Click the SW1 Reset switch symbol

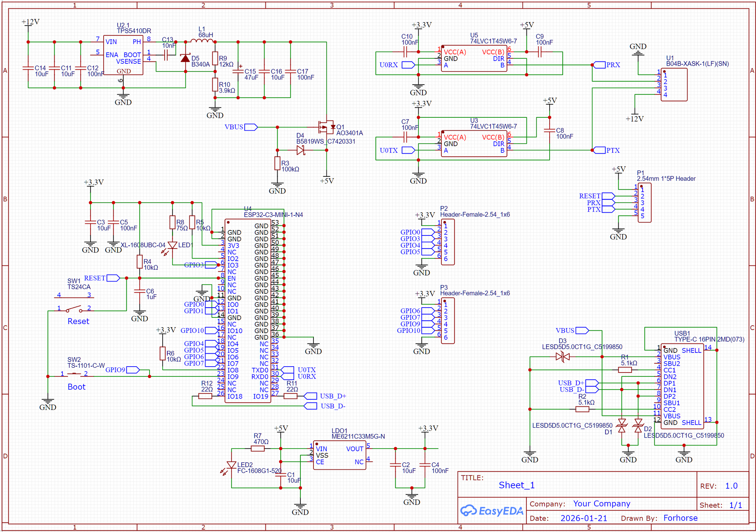click(74, 308)
